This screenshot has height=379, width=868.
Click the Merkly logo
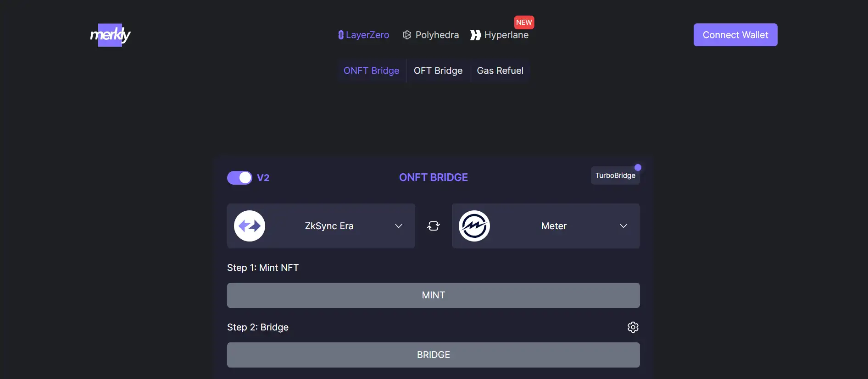point(110,35)
